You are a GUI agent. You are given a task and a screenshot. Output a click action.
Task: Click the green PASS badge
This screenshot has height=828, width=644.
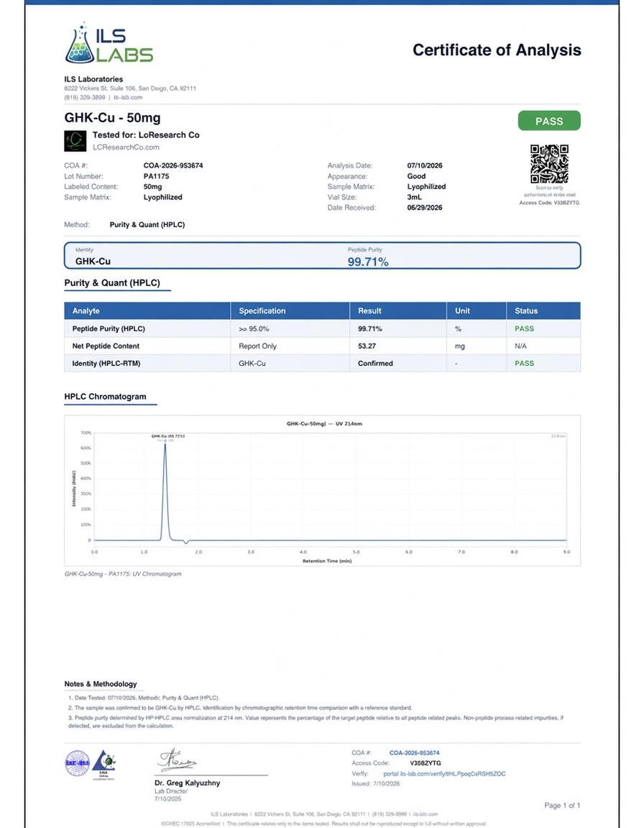549,121
